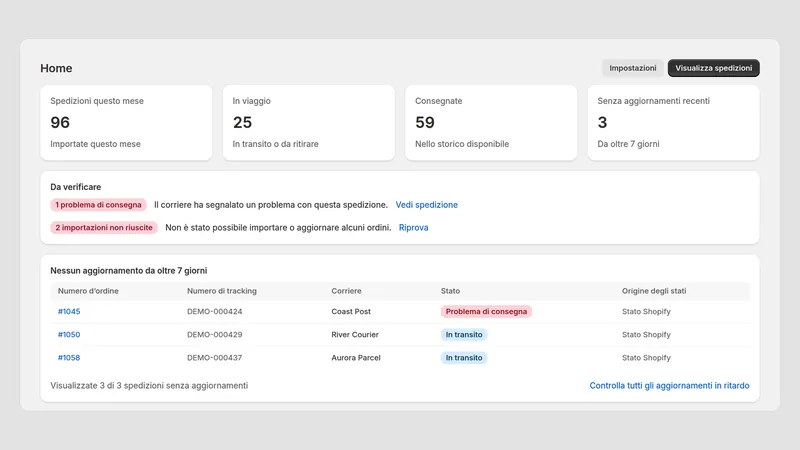The image size is (800, 450).
Task: Click Controlla tutti gli aggiornamenti in ritardo
Action: (x=669, y=386)
